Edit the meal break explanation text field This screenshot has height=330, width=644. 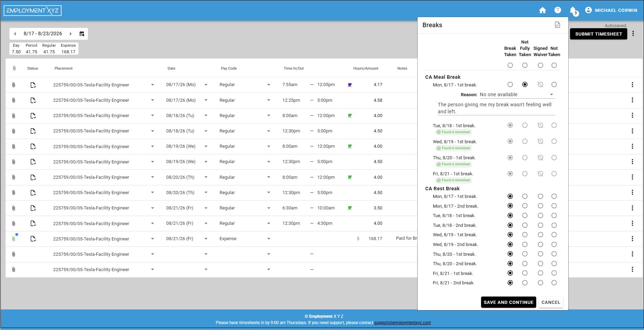point(496,108)
